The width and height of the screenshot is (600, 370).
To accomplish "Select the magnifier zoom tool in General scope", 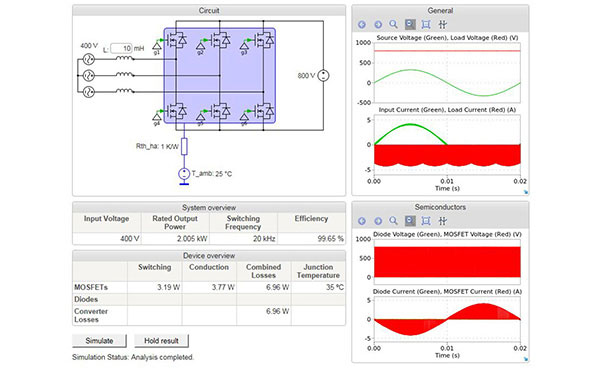I will click(393, 24).
